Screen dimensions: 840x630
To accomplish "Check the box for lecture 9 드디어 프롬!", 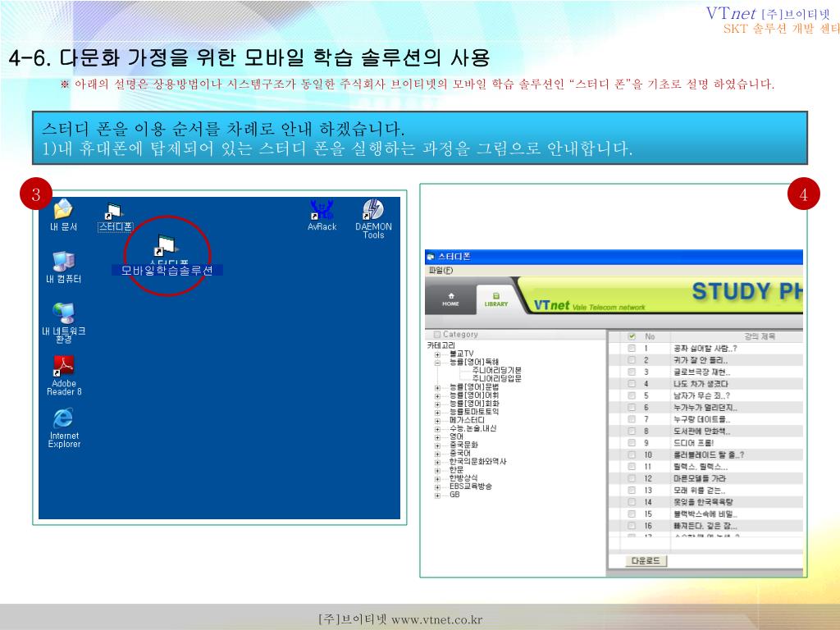I will pos(632,442).
